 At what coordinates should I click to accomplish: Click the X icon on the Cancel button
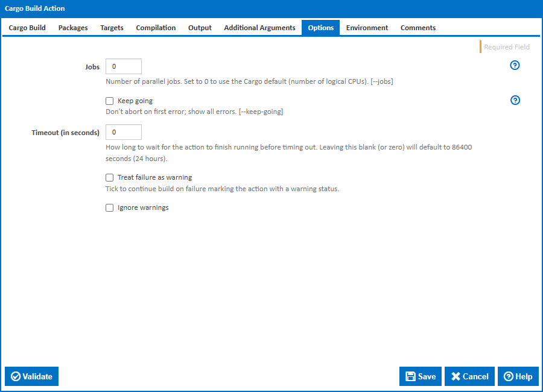[457, 376]
